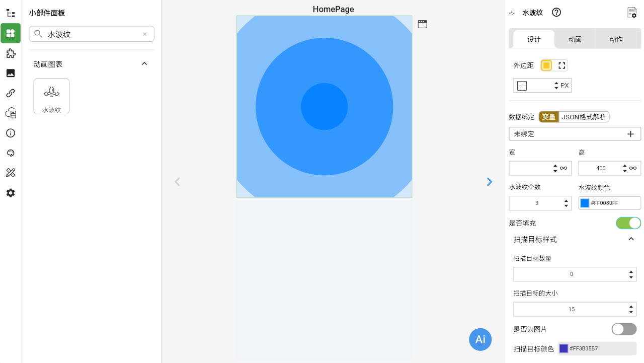Screen dimensions: 644x363
Task: Add a binding with the plus button
Action: pyautogui.click(x=630, y=134)
